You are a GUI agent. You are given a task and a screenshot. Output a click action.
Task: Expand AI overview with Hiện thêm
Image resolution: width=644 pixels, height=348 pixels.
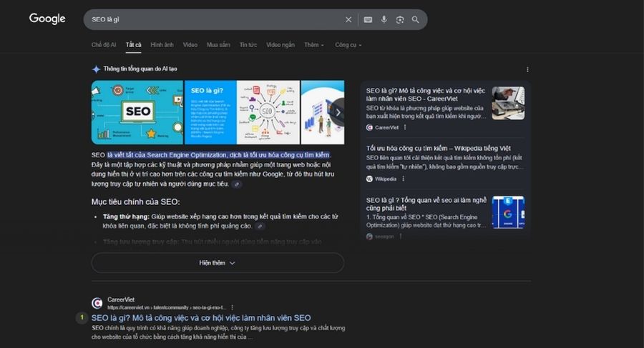click(218, 263)
